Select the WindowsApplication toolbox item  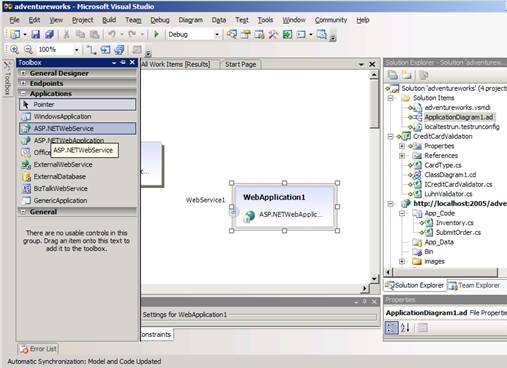(77, 116)
